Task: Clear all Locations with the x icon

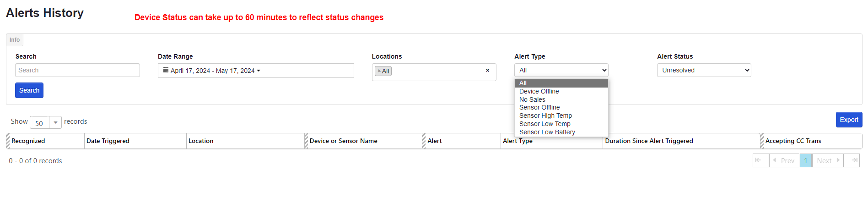Action: point(487,71)
